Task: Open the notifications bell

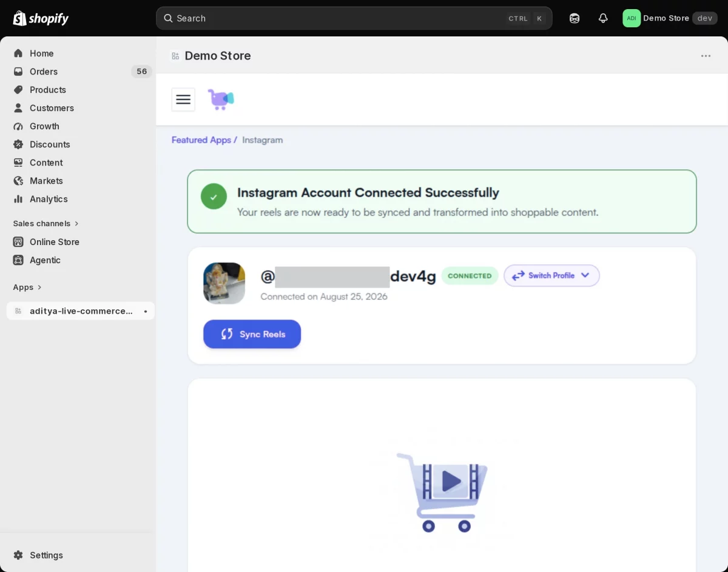Action: [x=603, y=18]
